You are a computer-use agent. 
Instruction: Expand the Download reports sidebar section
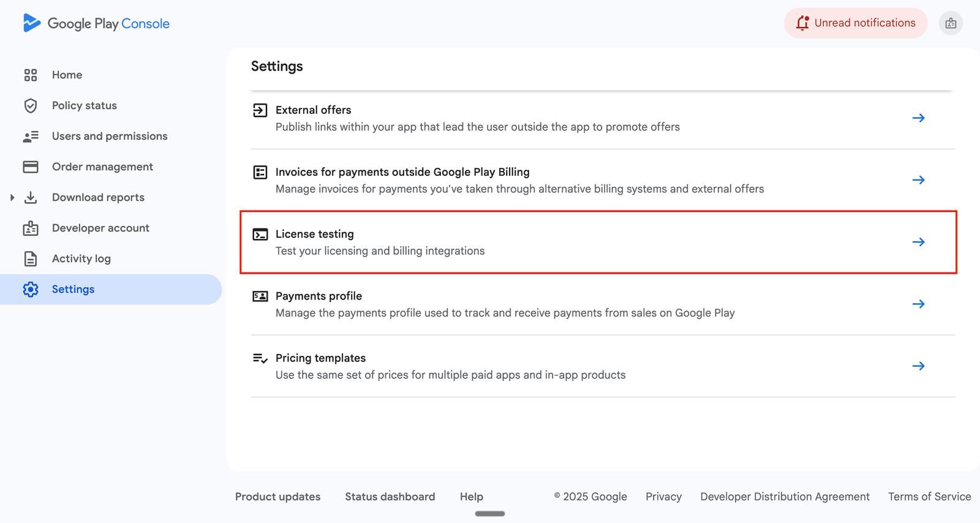(x=12, y=197)
